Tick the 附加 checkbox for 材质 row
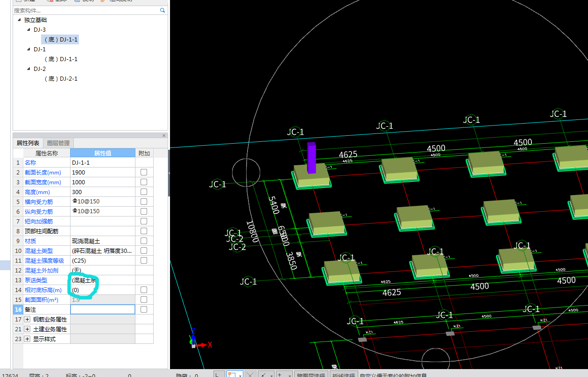 pyautogui.click(x=144, y=241)
